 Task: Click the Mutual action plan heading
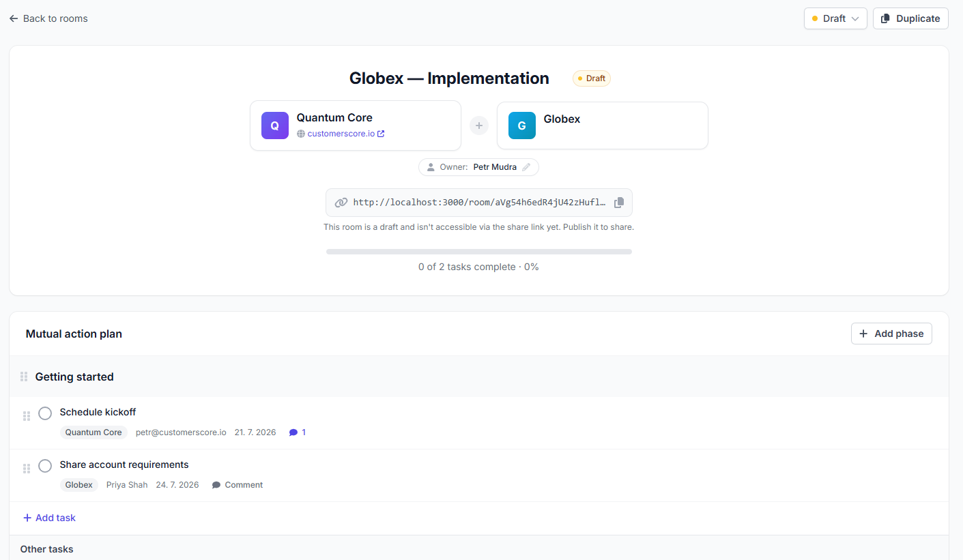click(x=74, y=334)
